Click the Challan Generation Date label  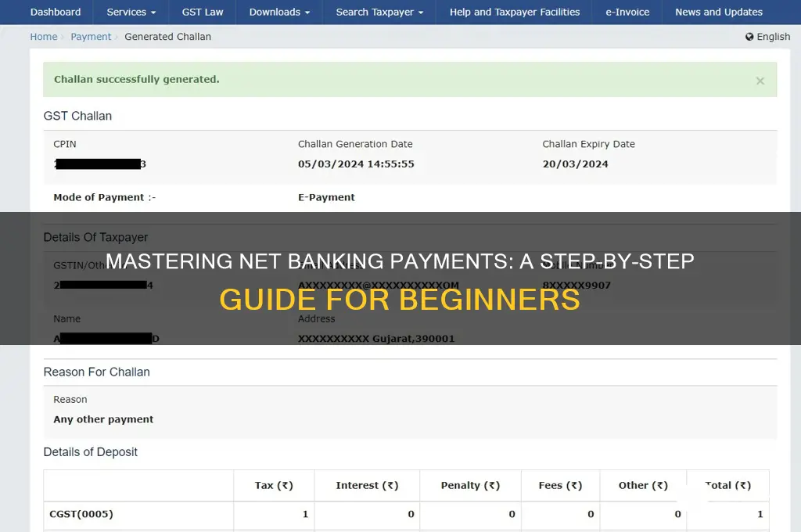(x=355, y=144)
